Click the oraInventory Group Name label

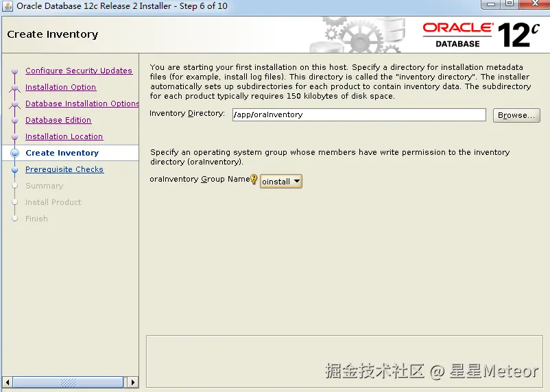pyautogui.click(x=200, y=179)
